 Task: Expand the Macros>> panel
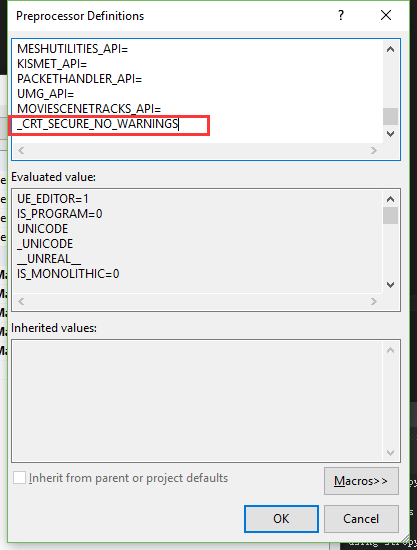coord(361,481)
